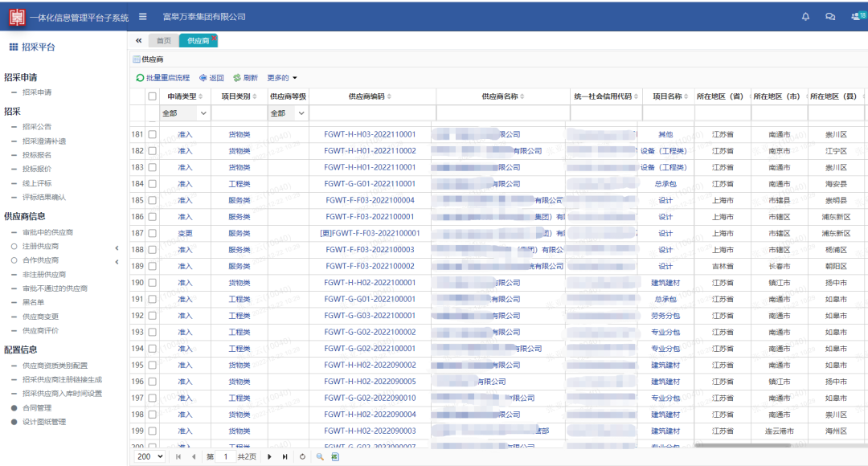The height and width of the screenshot is (466, 868).
Task: Click the pager refresh icon
Action: (x=302, y=456)
